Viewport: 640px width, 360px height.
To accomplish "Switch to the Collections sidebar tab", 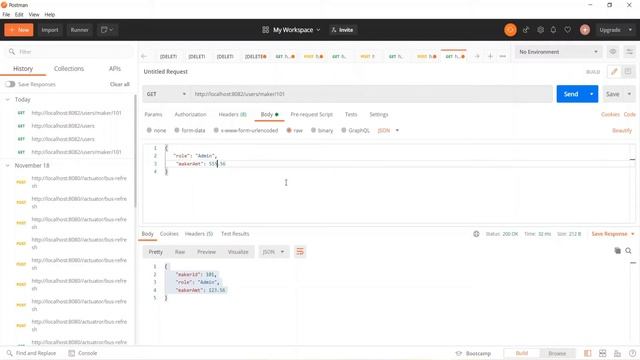I will [69, 69].
